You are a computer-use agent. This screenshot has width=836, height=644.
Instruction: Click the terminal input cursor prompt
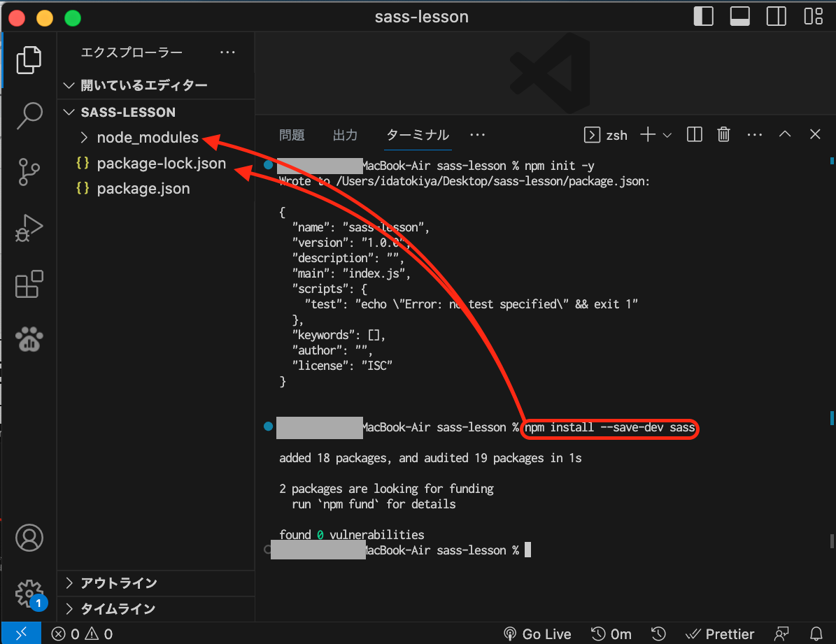tap(527, 550)
